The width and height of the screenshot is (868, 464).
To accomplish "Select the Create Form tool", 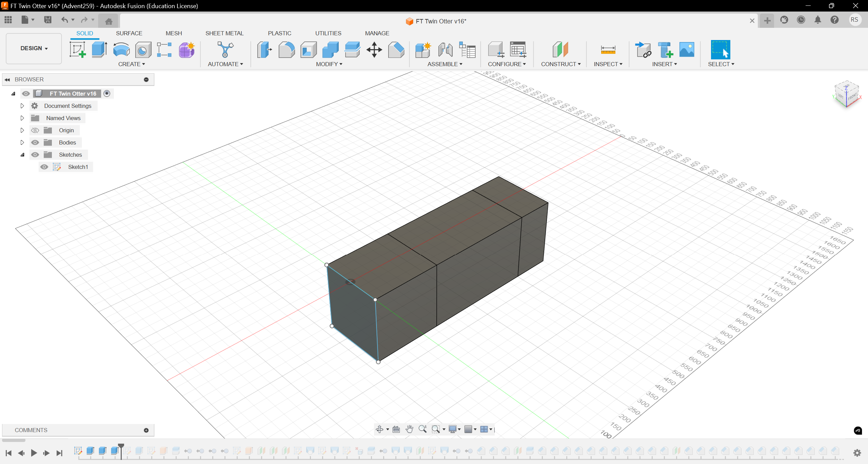I will [x=186, y=50].
